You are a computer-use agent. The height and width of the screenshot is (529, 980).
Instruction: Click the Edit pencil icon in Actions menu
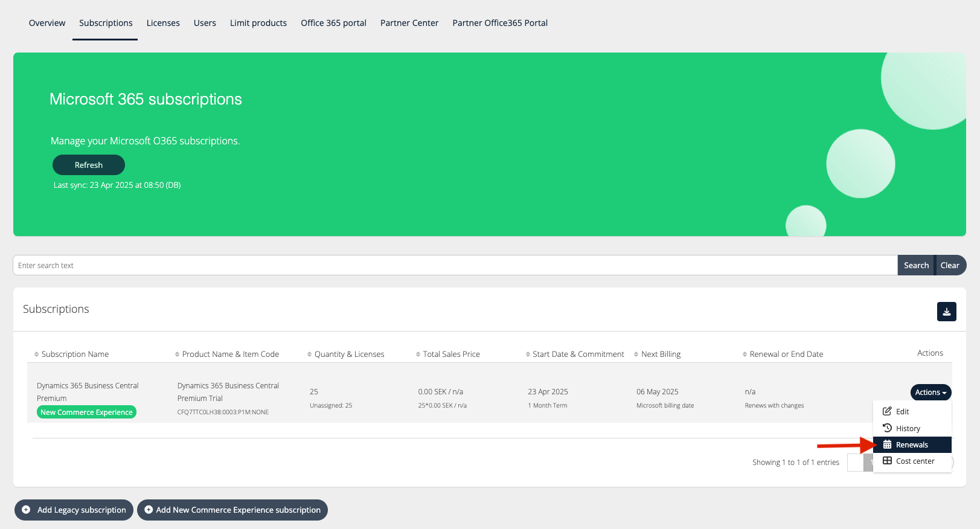(887, 411)
